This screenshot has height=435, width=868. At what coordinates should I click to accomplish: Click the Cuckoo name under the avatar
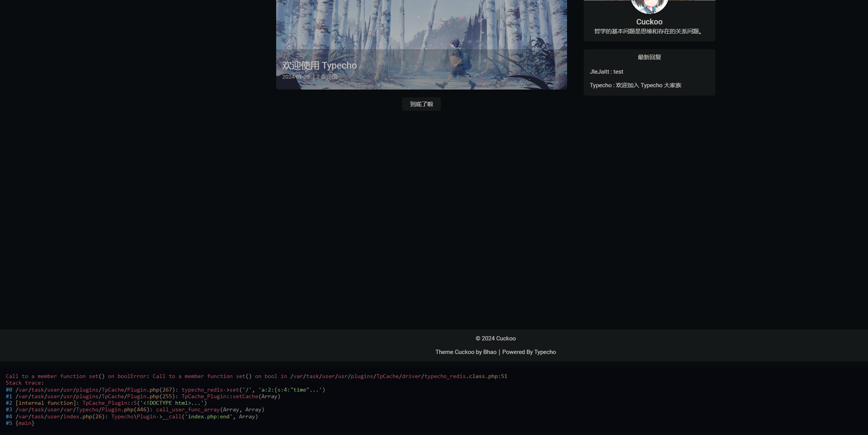pyautogui.click(x=649, y=22)
